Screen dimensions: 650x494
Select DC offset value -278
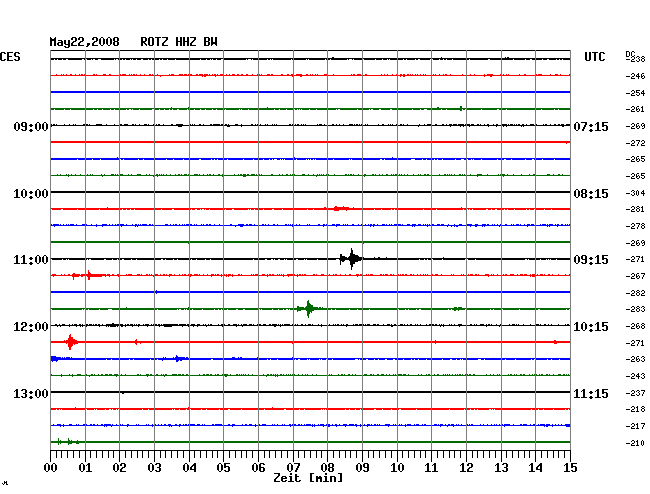(635, 226)
